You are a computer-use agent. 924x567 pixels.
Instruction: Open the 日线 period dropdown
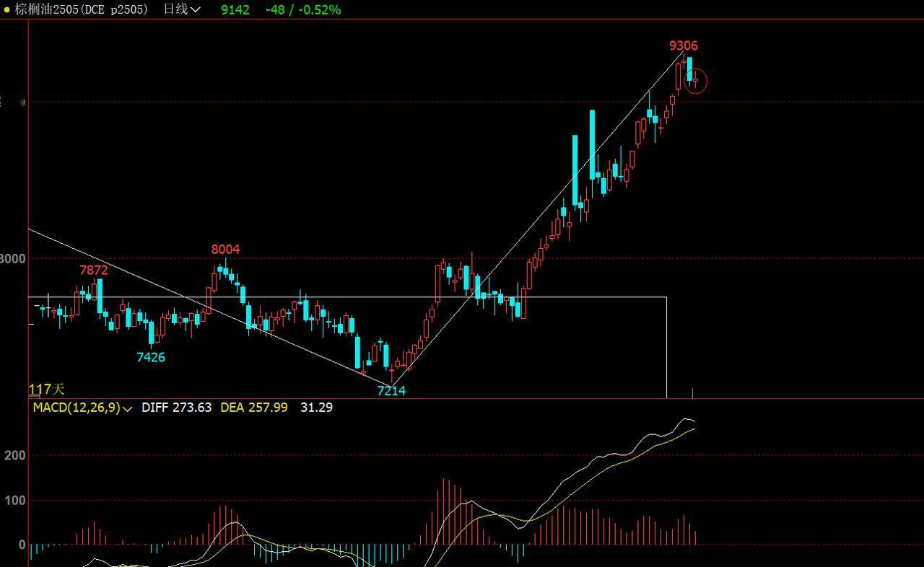tap(182, 9)
